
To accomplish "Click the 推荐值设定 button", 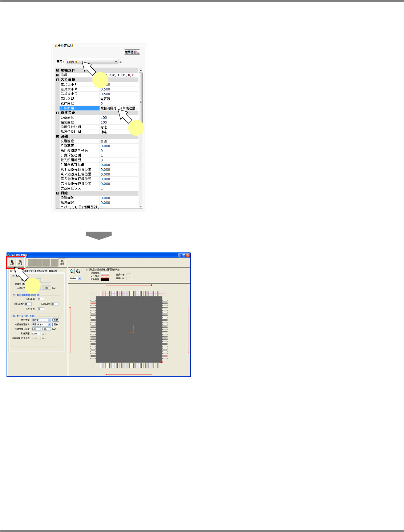I will point(132,52).
